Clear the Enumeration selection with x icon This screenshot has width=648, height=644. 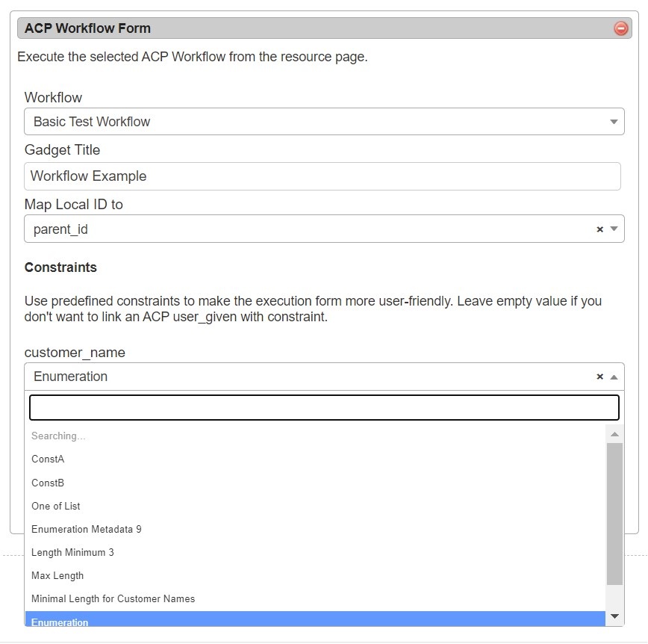pos(599,377)
